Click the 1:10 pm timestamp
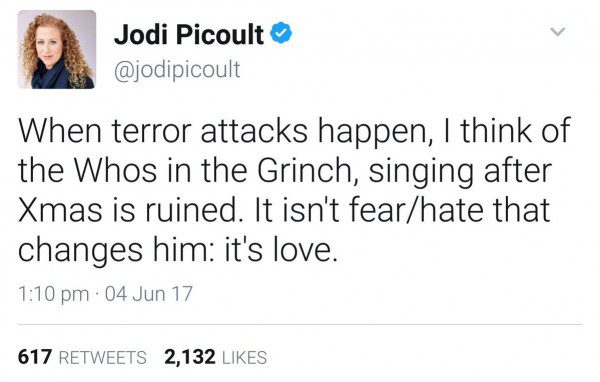Image resolution: width=600 pixels, height=382 pixels. (54, 294)
